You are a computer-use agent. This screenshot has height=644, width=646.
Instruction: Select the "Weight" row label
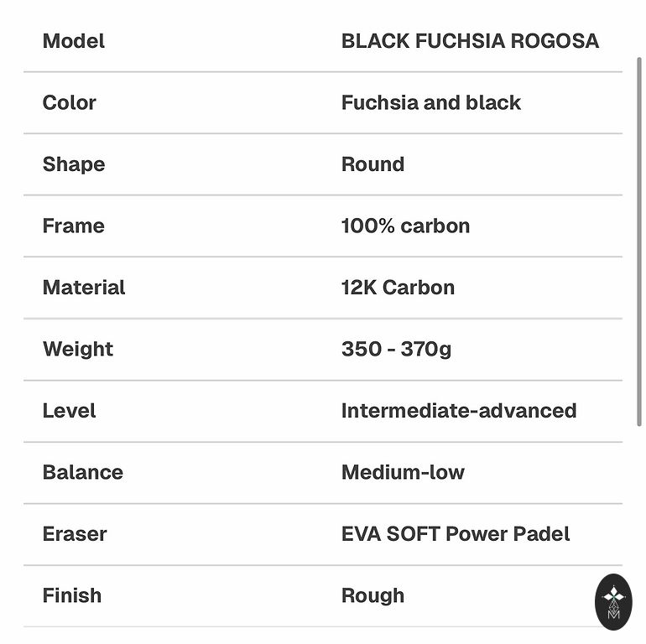coord(78,349)
